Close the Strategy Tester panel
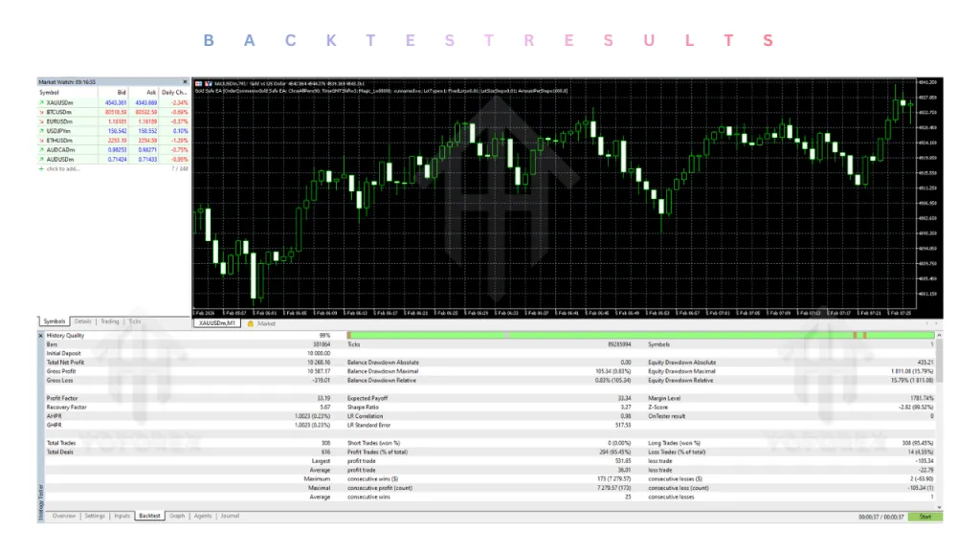This screenshot has width=980, height=551. tap(40, 336)
